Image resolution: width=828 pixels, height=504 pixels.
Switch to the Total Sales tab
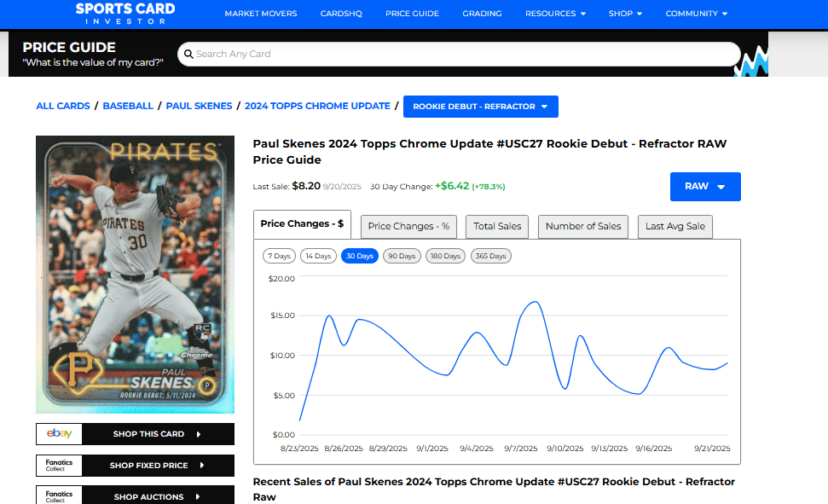tap(497, 226)
